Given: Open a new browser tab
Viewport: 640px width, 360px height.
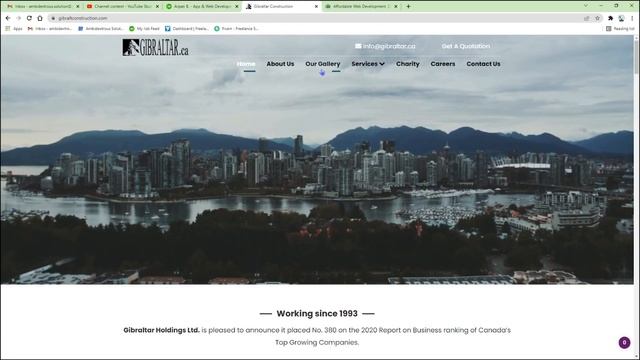Looking at the screenshot, I should click(408, 6).
